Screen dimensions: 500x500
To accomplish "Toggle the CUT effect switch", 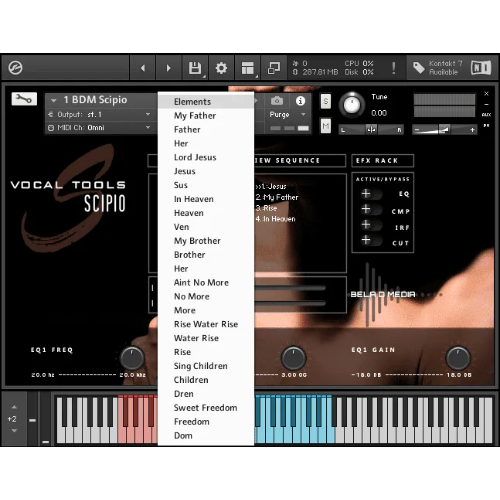I will 371,241.
